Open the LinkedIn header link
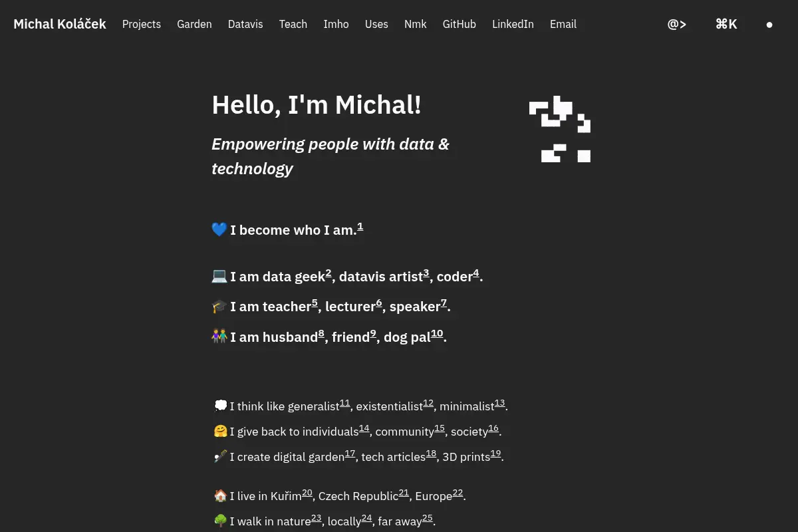Viewport: 798px width, 532px height. pyautogui.click(x=513, y=24)
